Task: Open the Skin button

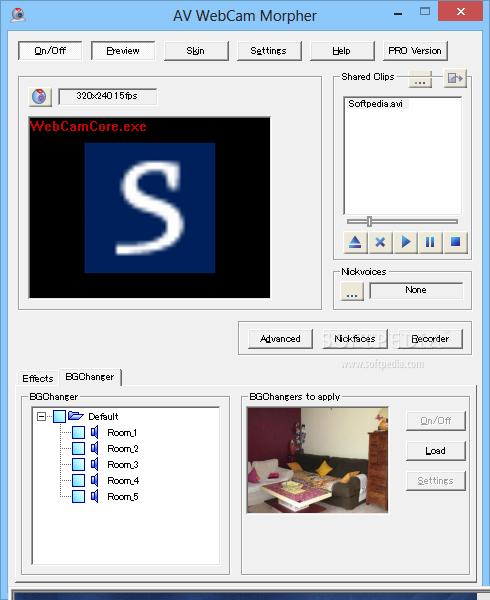Action: [x=196, y=51]
